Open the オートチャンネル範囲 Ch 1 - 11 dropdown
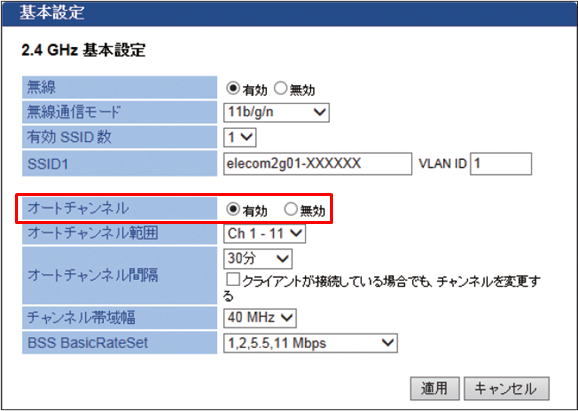Image resolution: width=578 pixels, height=411 pixels. pyautogui.click(x=264, y=234)
